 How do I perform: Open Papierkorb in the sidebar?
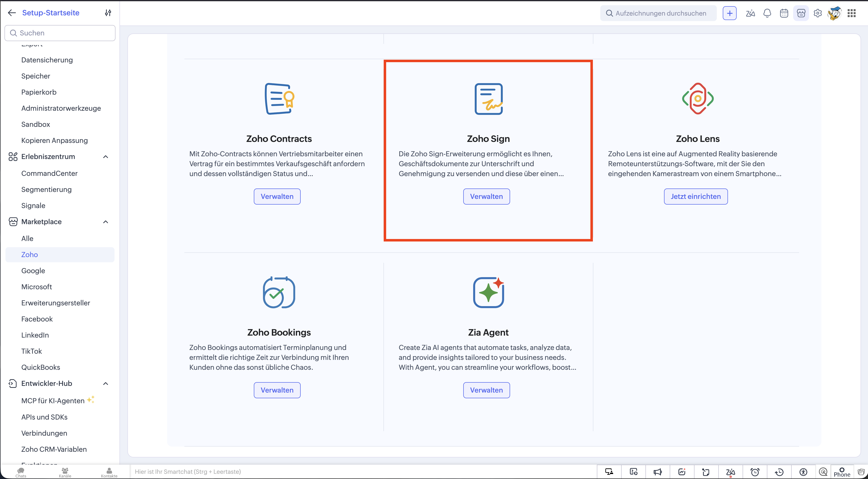pos(39,92)
